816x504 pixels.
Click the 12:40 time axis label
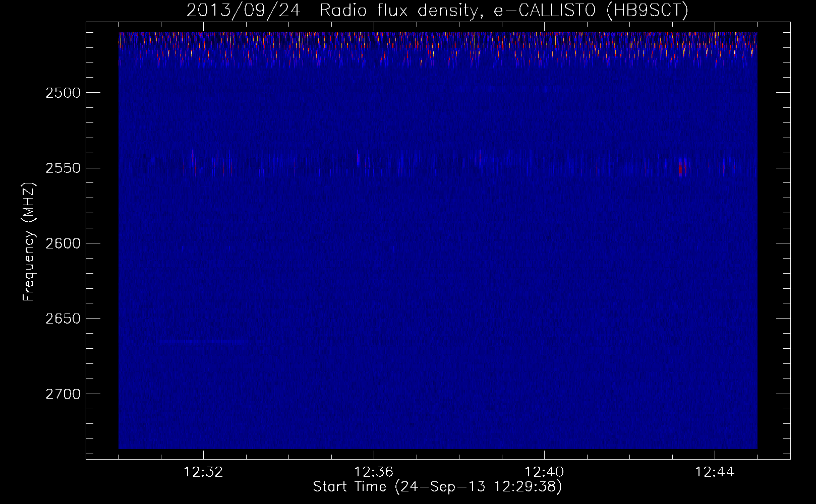point(544,472)
